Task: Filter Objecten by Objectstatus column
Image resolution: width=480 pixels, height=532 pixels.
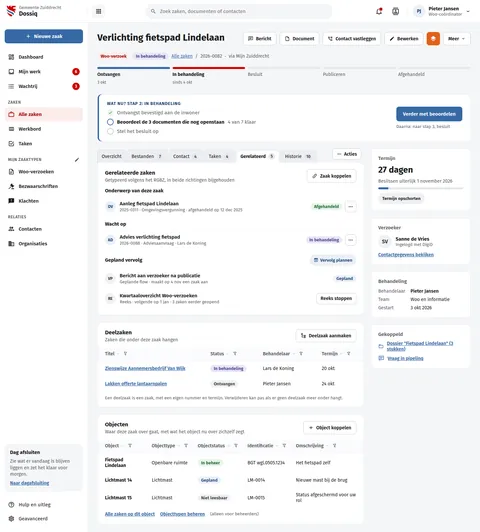Action: [235, 445]
